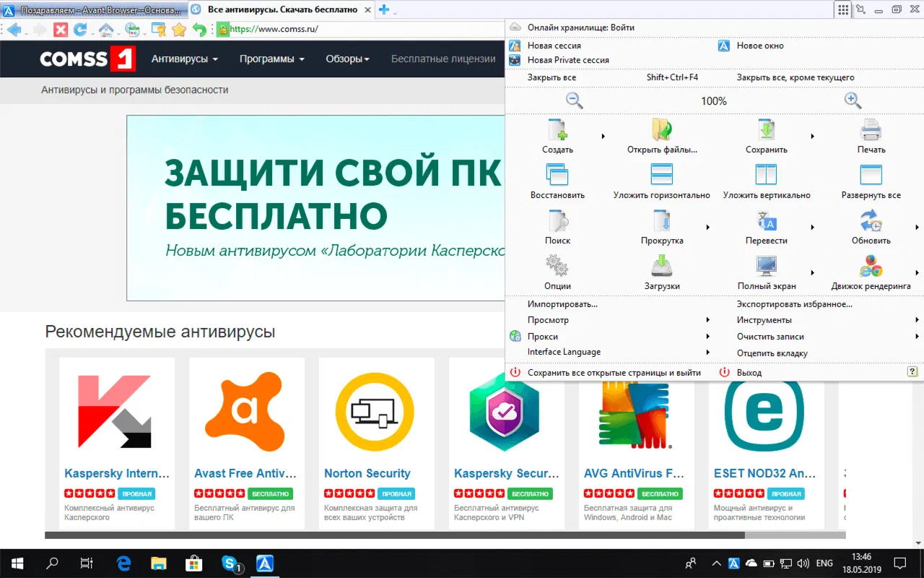924x578 pixels.
Task: Close the Avant menu via the grid icon
Action: (x=842, y=9)
